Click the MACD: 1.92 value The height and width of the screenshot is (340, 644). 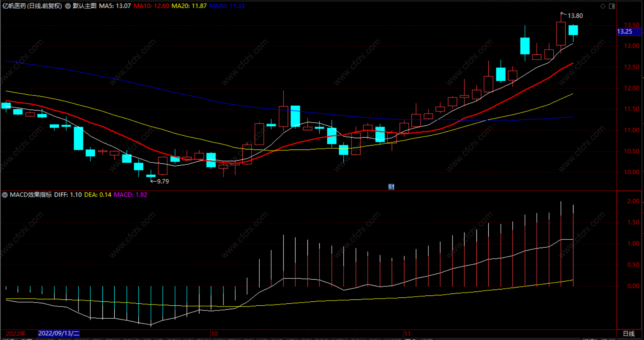click(131, 195)
